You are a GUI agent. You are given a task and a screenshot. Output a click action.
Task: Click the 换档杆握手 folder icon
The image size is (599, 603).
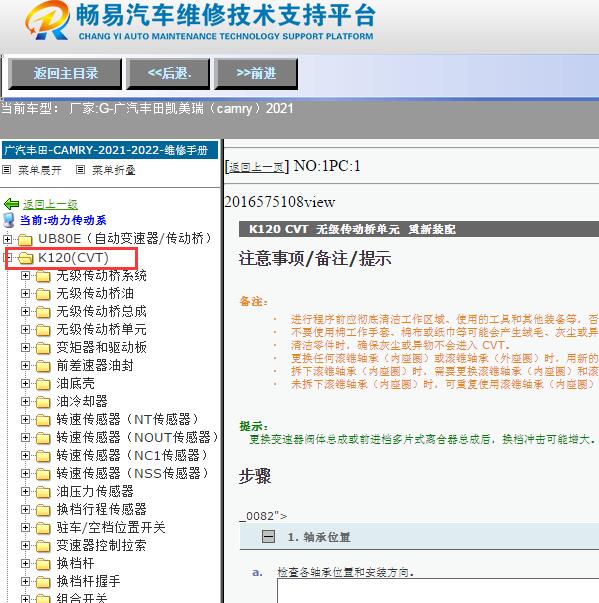[x=43, y=582]
